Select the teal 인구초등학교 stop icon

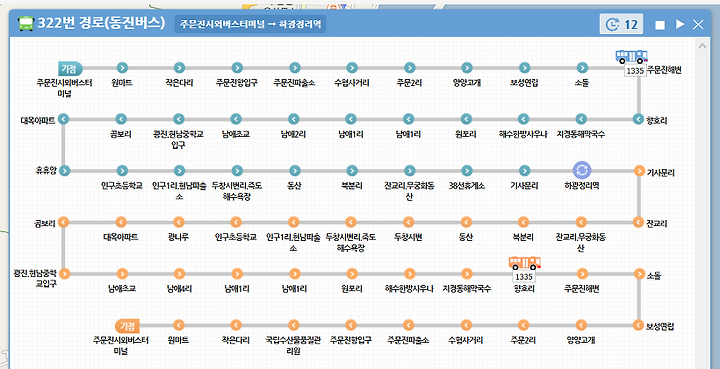[x=122, y=171]
